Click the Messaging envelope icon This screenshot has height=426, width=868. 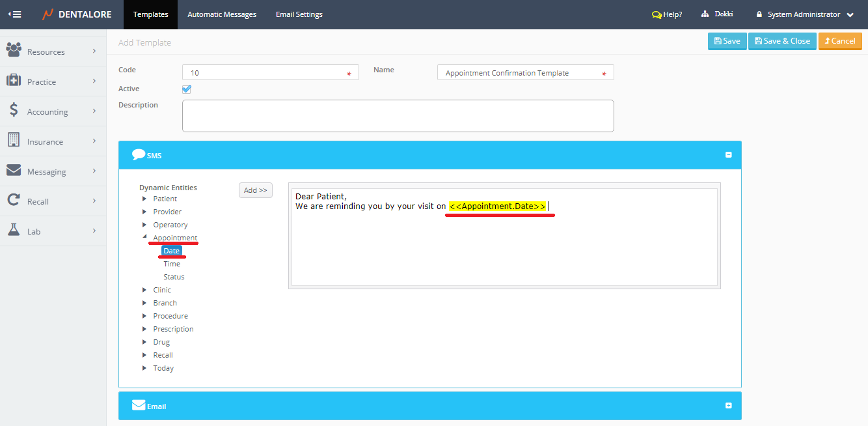pos(14,170)
